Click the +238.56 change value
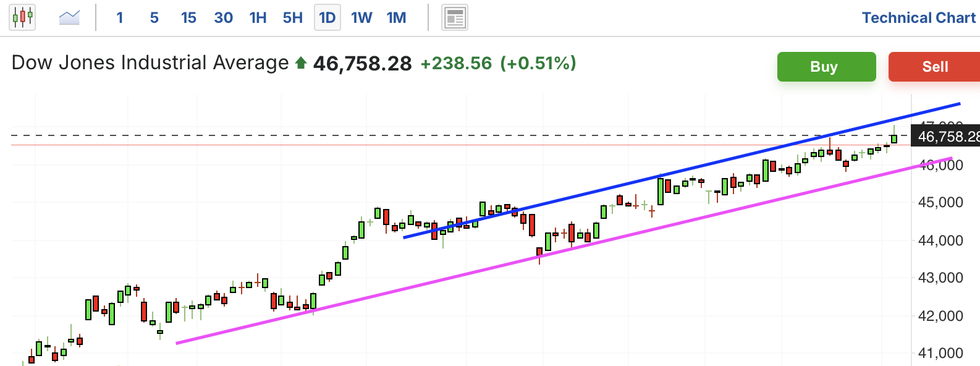This screenshot has width=980, height=366. pos(456,64)
